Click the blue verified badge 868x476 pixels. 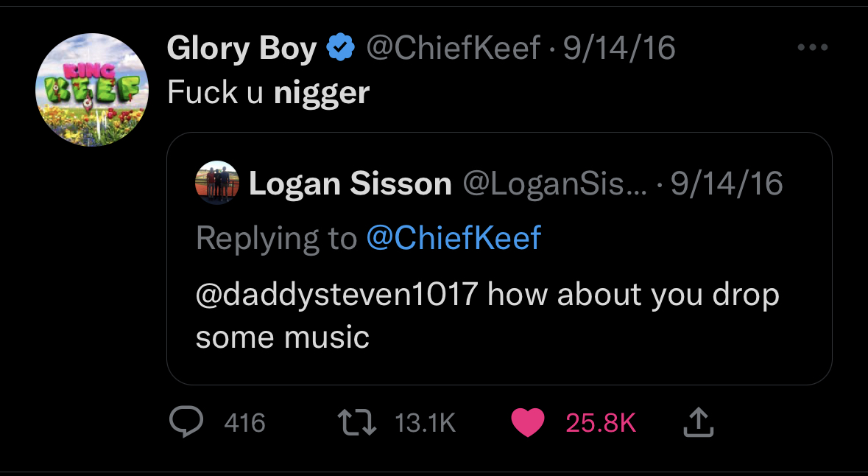(341, 48)
